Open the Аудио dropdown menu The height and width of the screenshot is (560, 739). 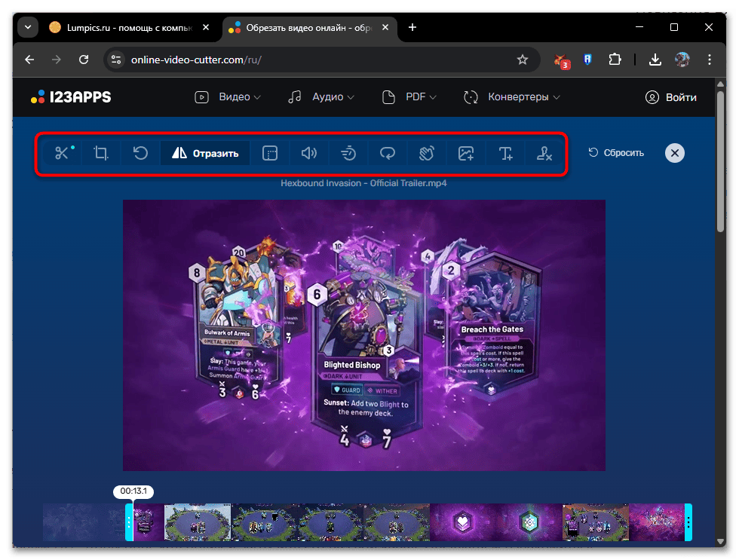click(321, 97)
